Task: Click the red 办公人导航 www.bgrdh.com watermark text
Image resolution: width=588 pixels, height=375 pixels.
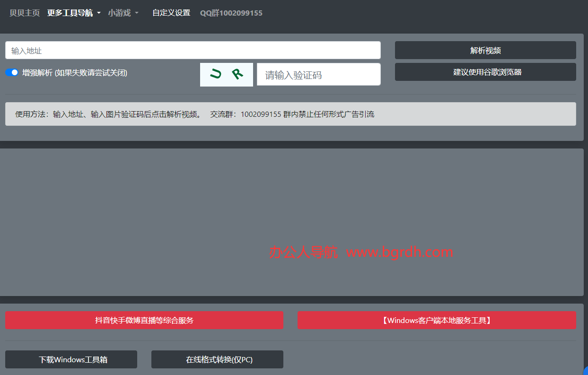Action: point(361,253)
